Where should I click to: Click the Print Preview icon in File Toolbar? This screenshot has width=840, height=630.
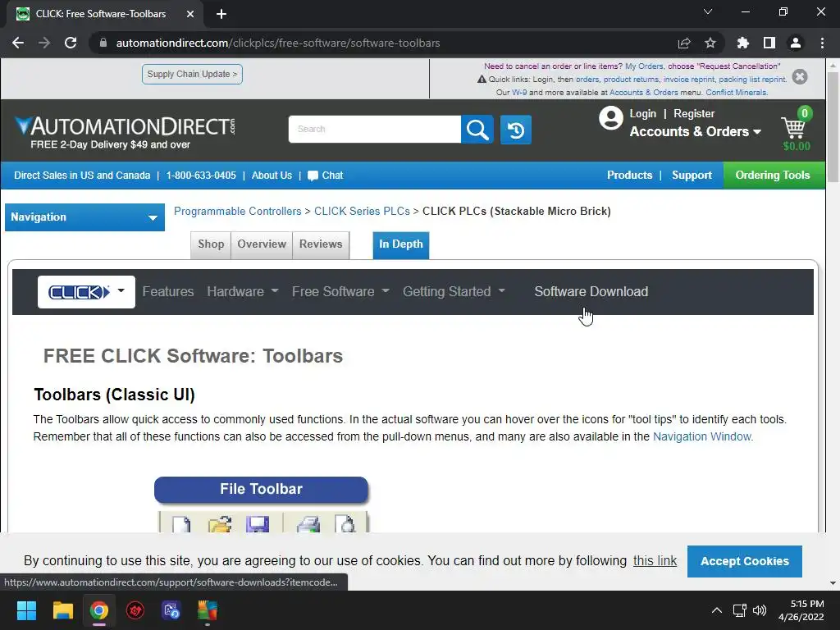tap(345, 523)
